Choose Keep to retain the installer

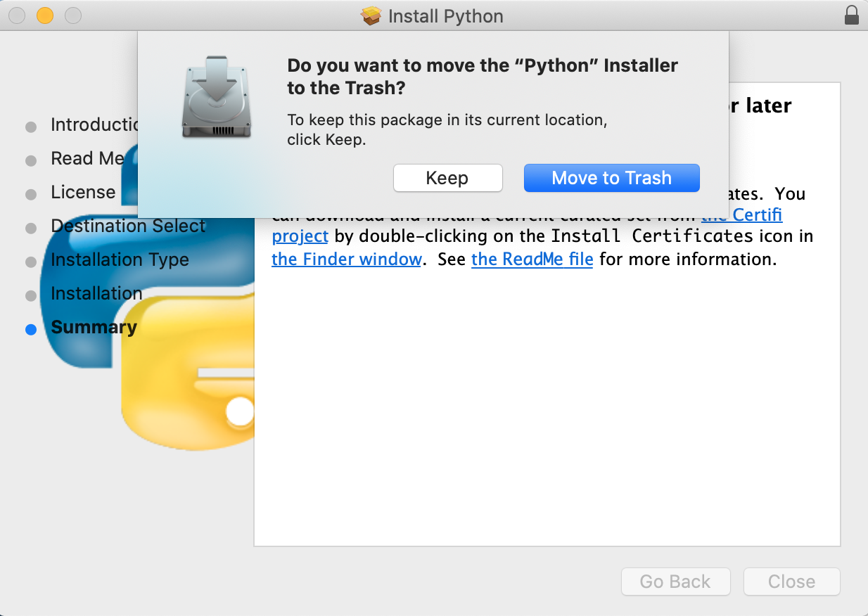[x=447, y=178]
